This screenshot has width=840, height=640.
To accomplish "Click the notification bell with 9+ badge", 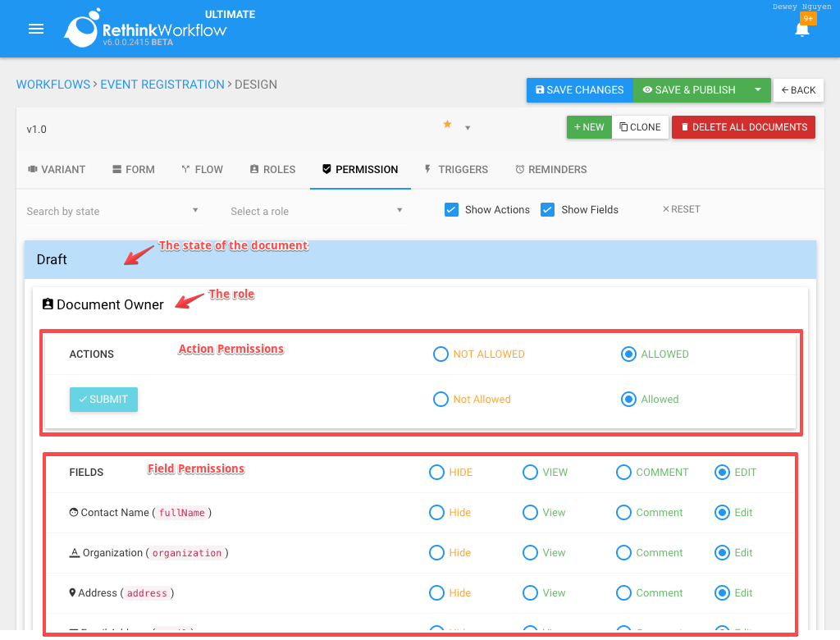I will coord(802,30).
